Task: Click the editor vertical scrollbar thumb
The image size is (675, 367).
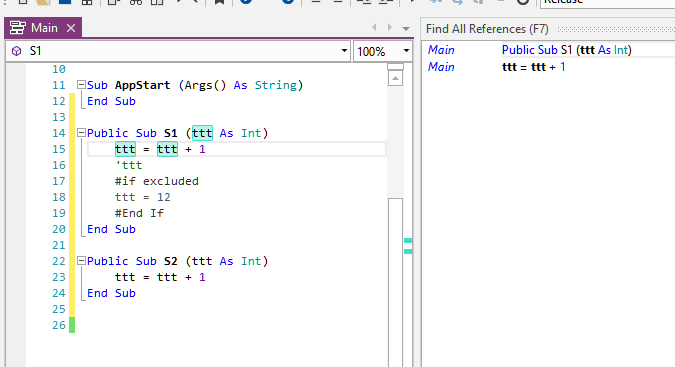Action: pyautogui.click(x=395, y=282)
